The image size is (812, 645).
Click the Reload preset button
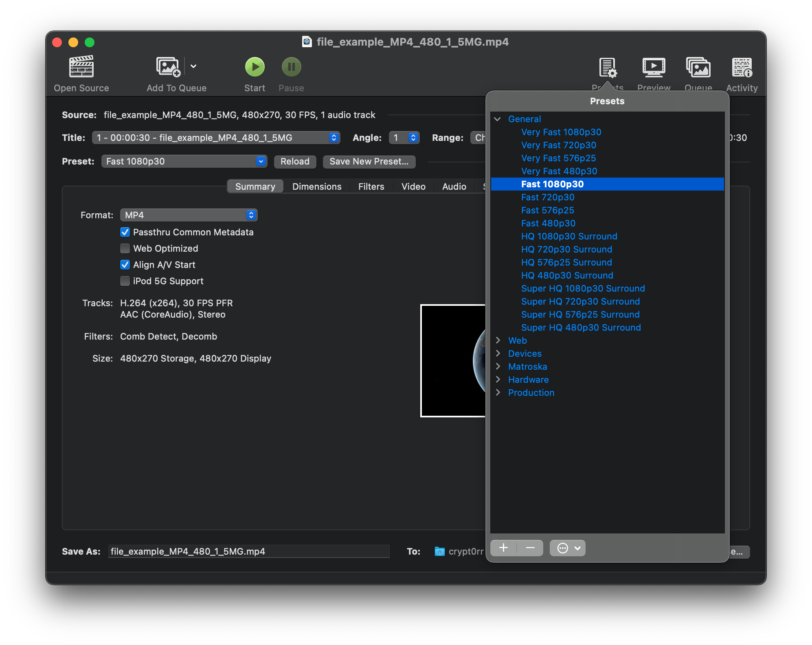(x=295, y=161)
